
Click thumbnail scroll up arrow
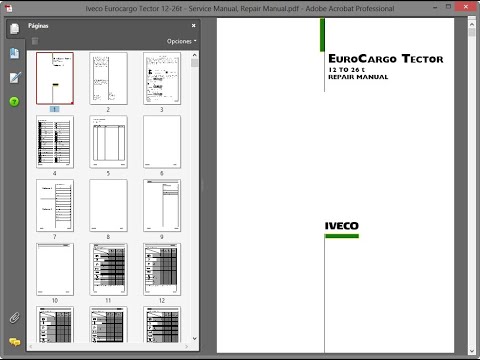[x=195, y=55]
